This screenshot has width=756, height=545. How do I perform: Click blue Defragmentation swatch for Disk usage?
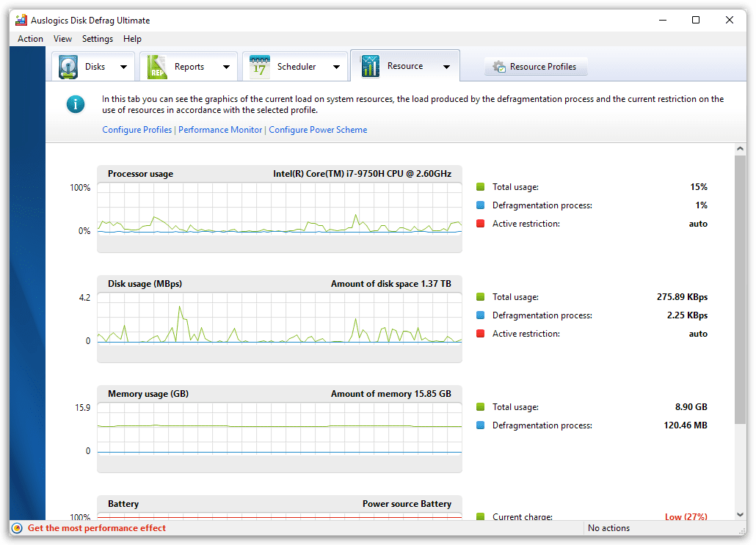point(480,315)
